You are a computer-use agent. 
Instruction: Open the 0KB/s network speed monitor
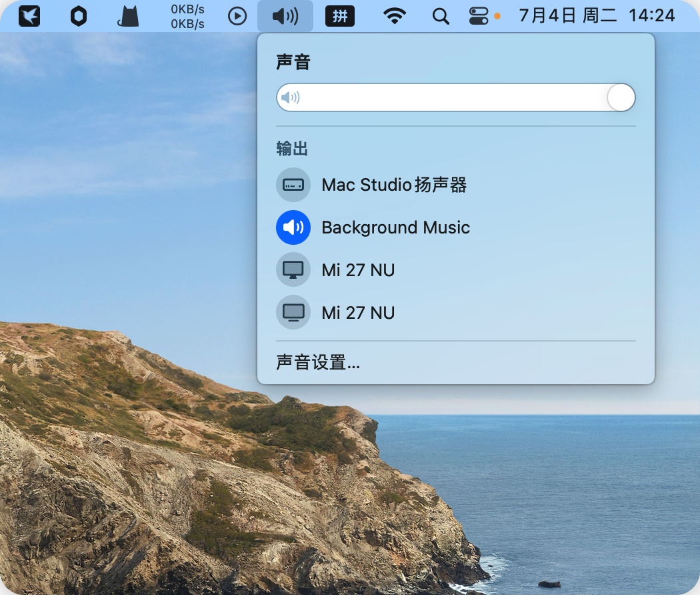(x=187, y=16)
